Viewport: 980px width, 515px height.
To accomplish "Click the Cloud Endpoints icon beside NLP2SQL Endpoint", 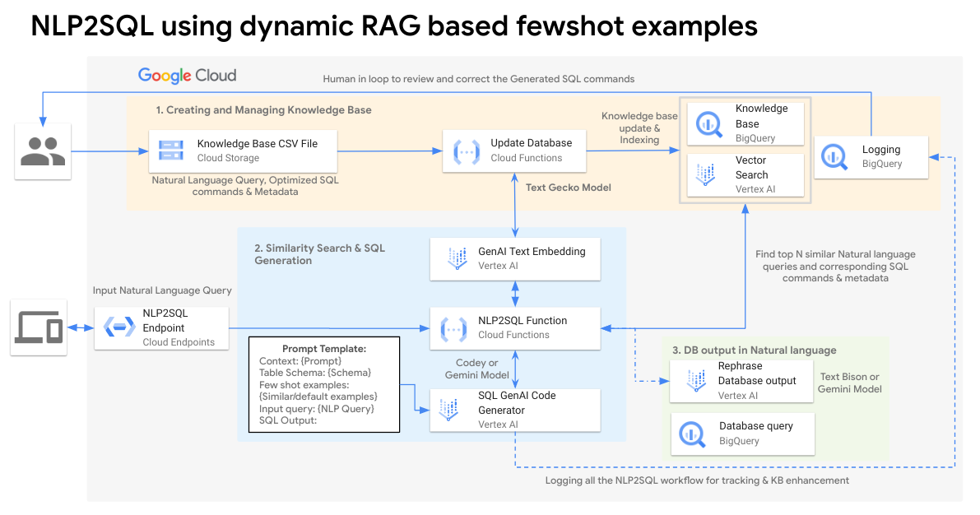I will coord(119,327).
